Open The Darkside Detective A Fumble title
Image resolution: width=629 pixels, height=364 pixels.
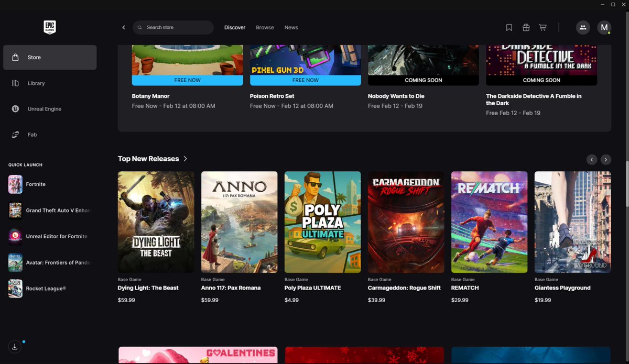pos(534,100)
